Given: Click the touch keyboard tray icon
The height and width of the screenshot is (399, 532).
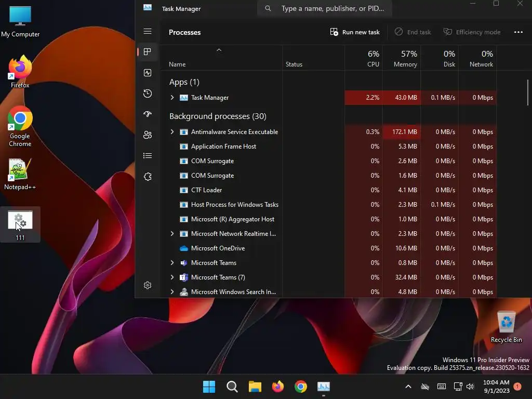Looking at the screenshot, I should click(x=442, y=387).
